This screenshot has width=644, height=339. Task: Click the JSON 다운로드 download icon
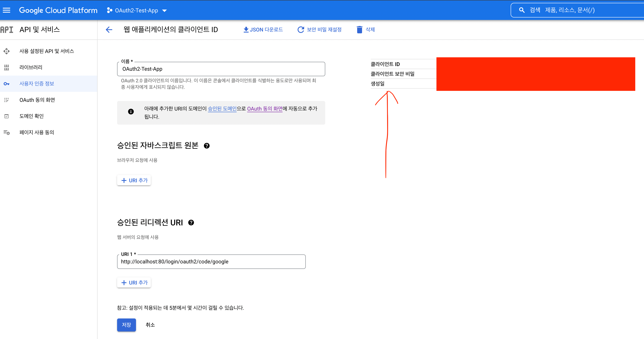(x=246, y=30)
